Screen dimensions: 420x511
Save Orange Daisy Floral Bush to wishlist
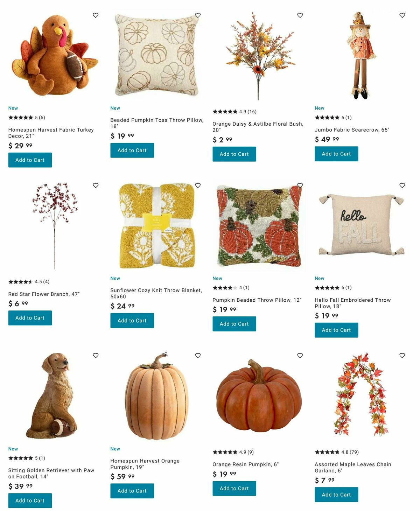coord(300,15)
